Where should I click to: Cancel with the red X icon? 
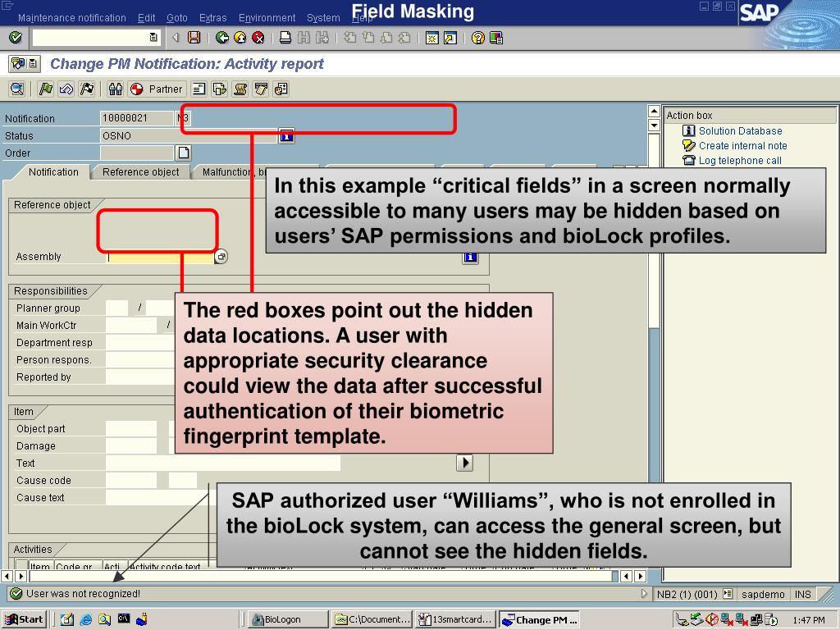258,38
